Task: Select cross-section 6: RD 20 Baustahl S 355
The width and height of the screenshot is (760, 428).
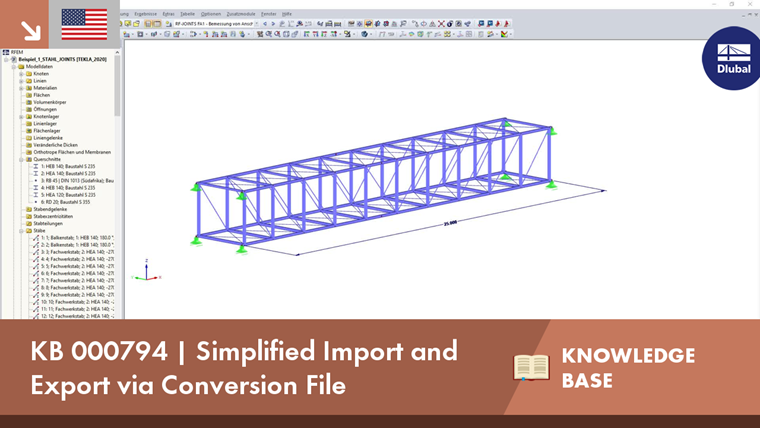Action: [x=65, y=202]
